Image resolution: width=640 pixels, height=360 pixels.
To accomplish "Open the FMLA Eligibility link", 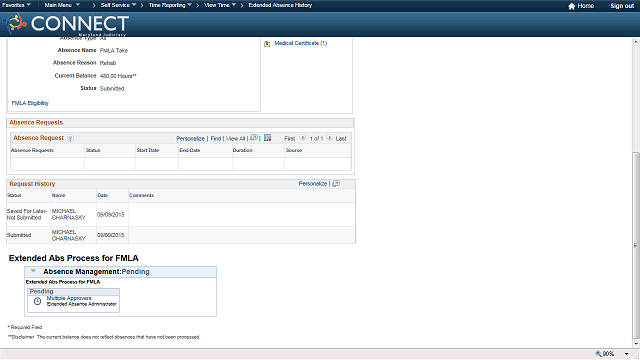I will [x=30, y=103].
